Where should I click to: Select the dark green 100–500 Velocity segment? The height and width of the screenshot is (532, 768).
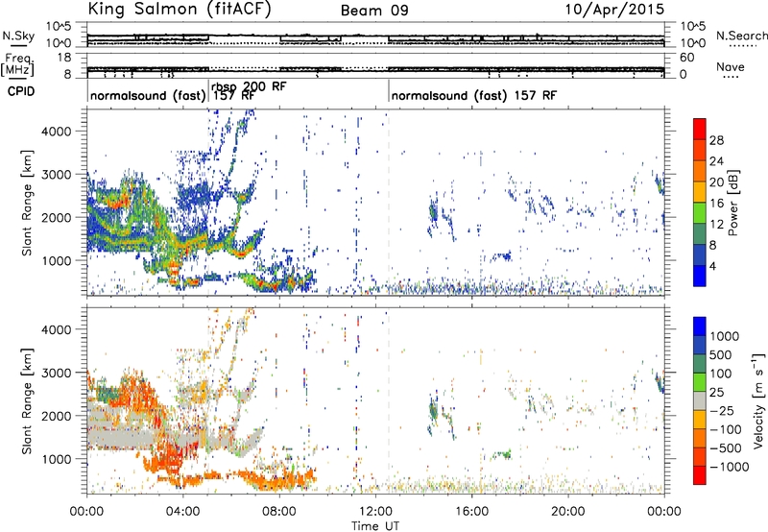[x=700, y=364]
